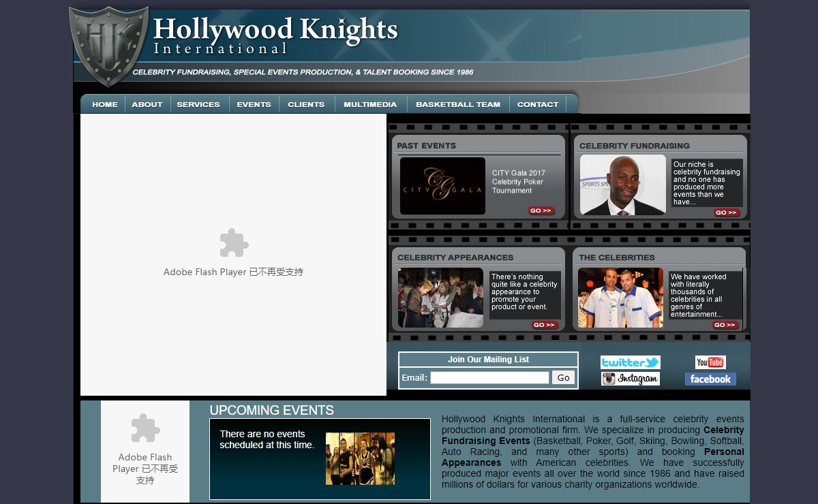Open the Facebook social icon

[710, 379]
